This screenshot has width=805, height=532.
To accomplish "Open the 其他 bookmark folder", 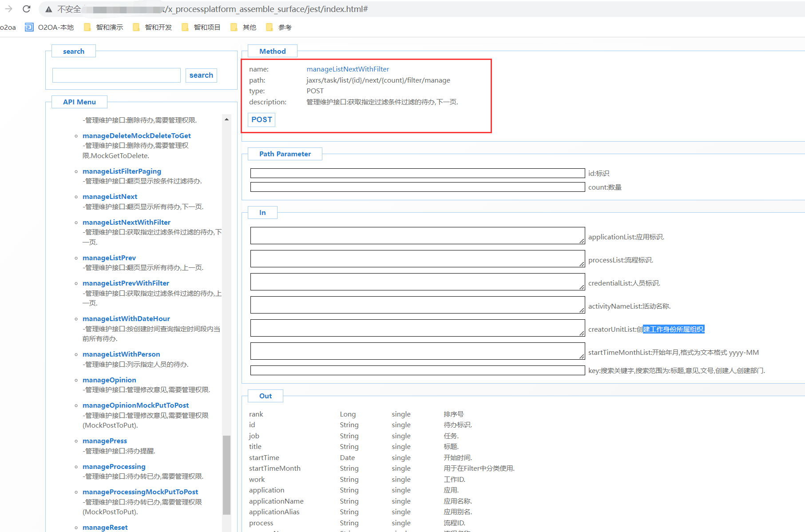I will [244, 28].
